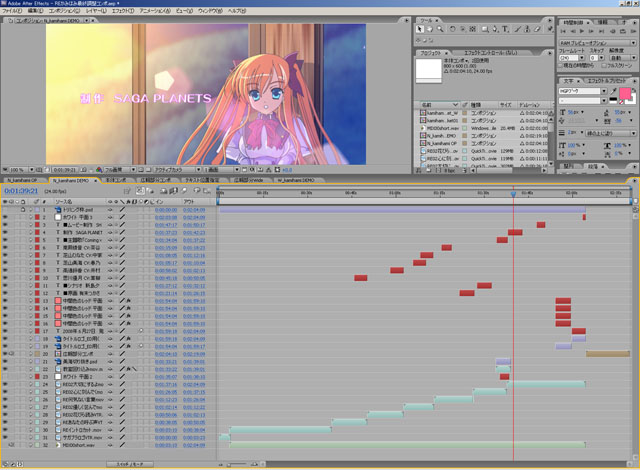Click the viewer current time button 0:01:39:21
640x470 pixels.
click(x=64, y=169)
